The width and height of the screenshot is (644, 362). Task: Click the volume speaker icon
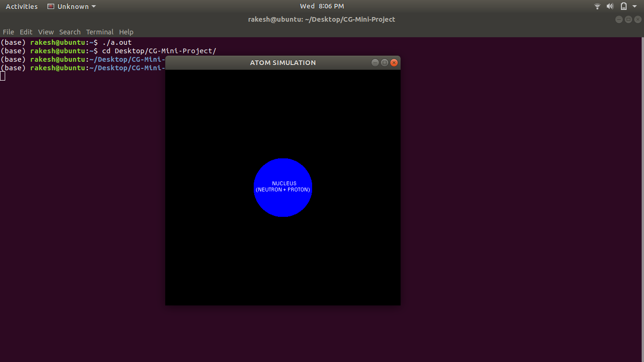click(x=610, y=6)
